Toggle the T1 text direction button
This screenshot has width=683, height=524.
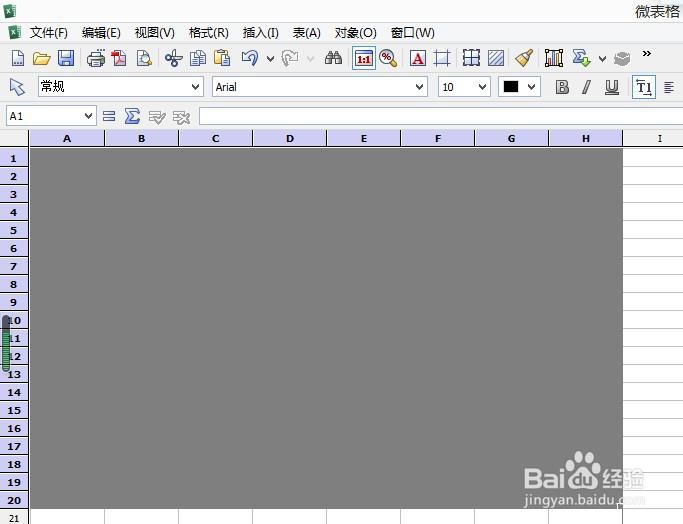(x=644, y=87)
